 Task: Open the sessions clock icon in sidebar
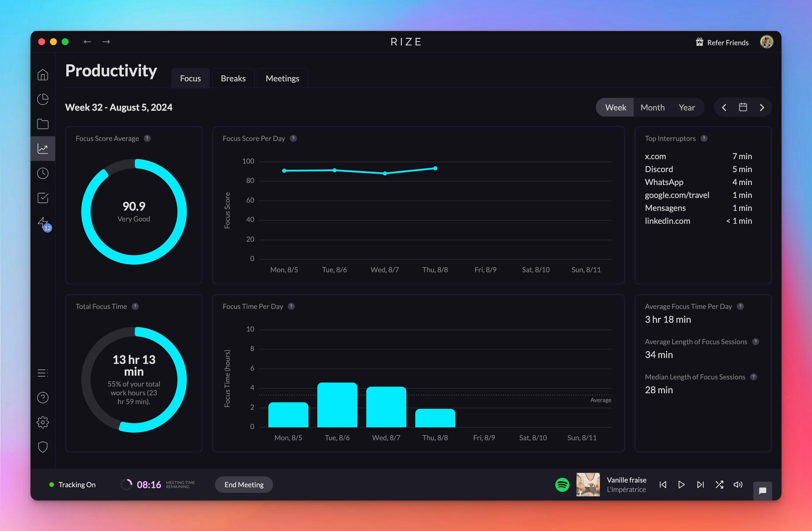[43, 173]
